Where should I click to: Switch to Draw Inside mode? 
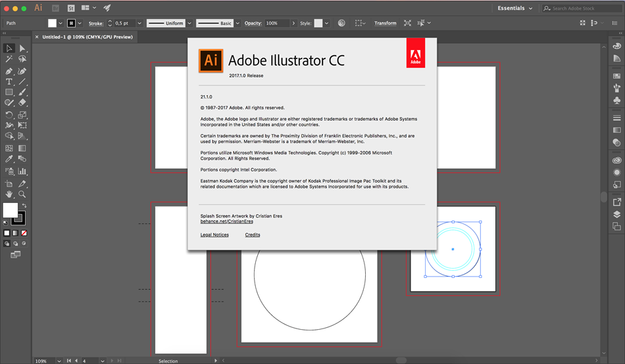point(24,243)
